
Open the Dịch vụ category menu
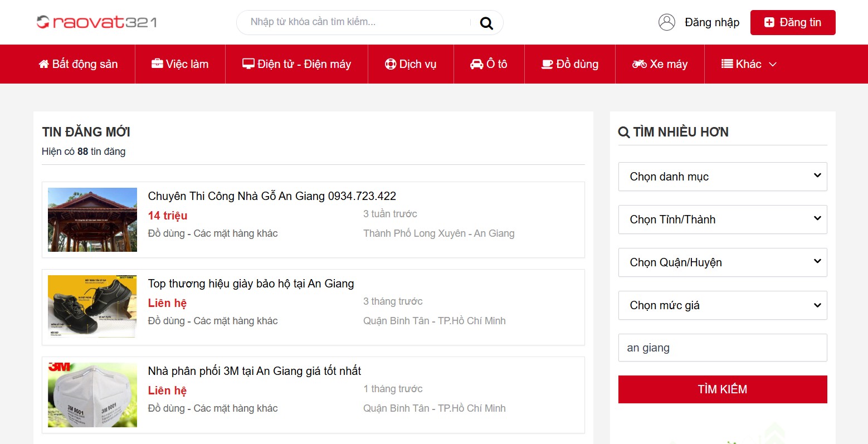(411, 64)
